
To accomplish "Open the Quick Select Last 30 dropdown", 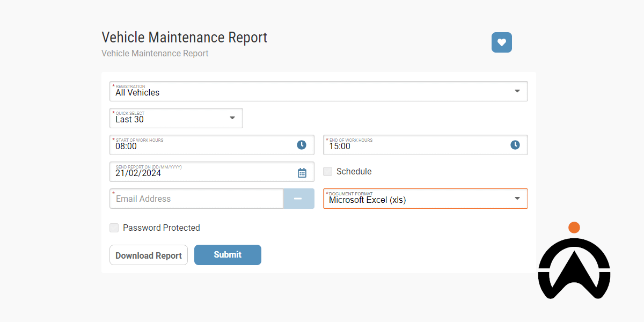I will pyautogui.click(x=232, y=118).
